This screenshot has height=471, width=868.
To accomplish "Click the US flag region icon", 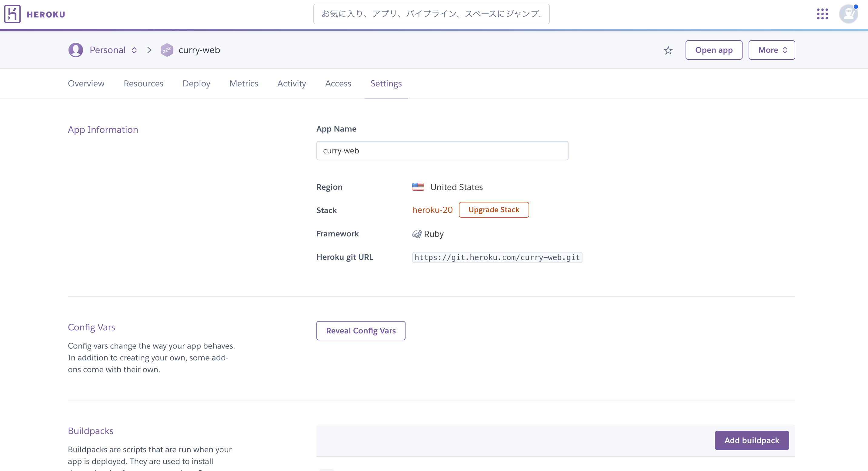I will tap(417, 187).
